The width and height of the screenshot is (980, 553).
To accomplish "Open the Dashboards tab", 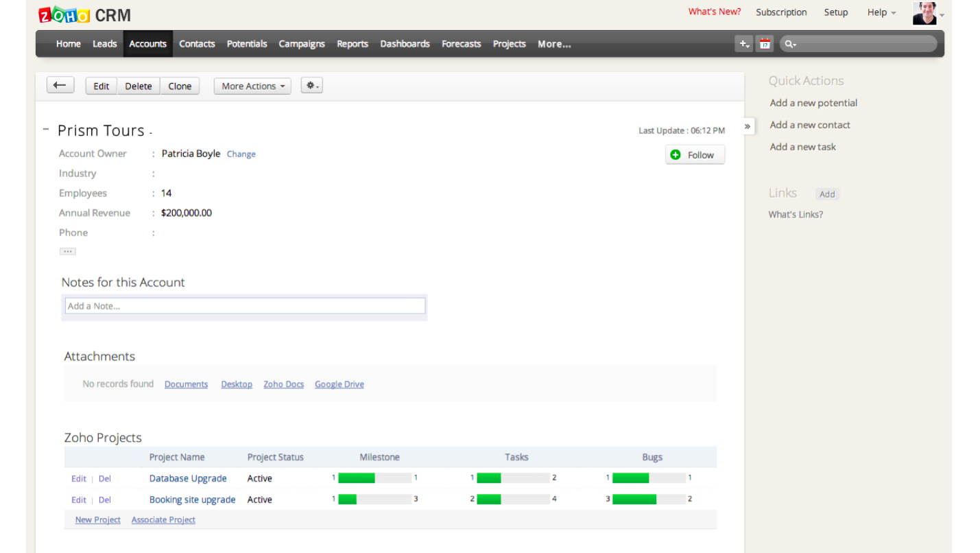I will point(405,44).
